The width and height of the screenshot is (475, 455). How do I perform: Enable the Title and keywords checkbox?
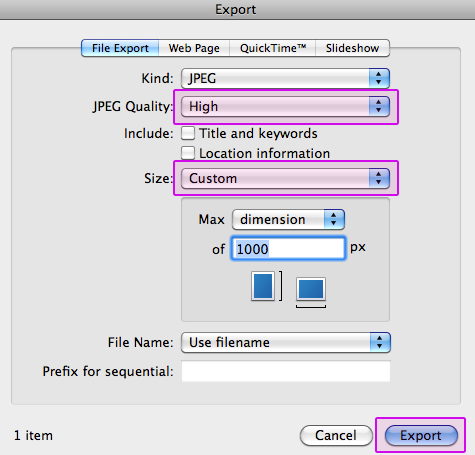[188, 133]
